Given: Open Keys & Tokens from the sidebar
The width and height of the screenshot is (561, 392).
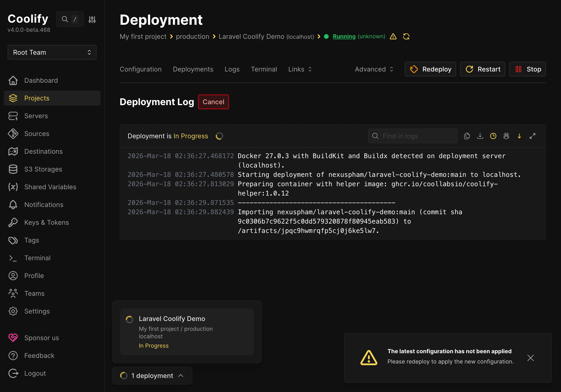Looking at the screenshot, I should [x=46, y=222].
